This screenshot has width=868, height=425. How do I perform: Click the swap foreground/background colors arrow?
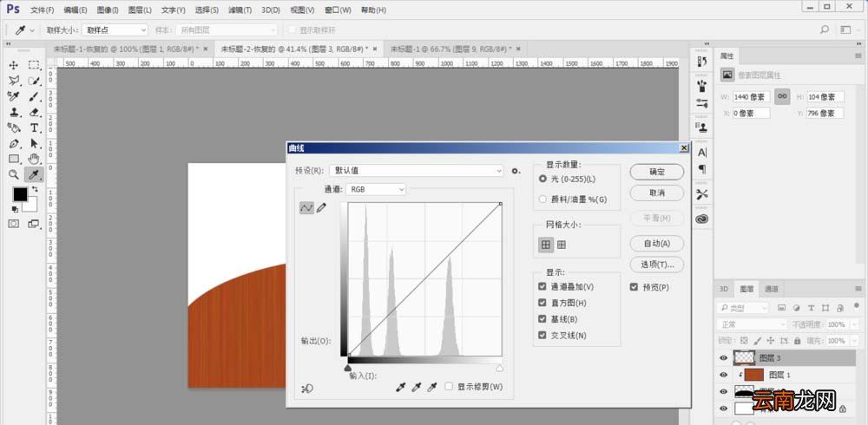click(x=35, y=189)
